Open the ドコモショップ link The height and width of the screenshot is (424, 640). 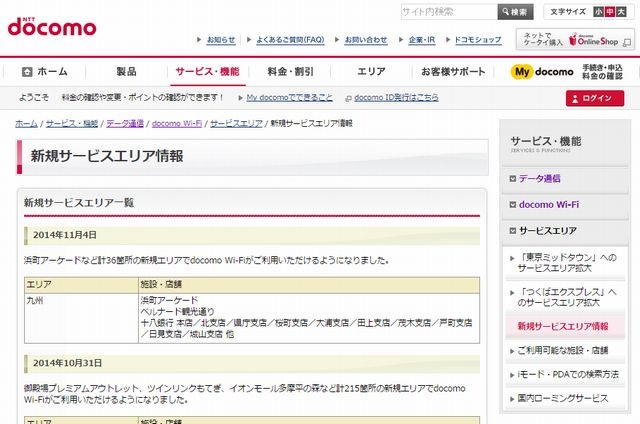478,40
